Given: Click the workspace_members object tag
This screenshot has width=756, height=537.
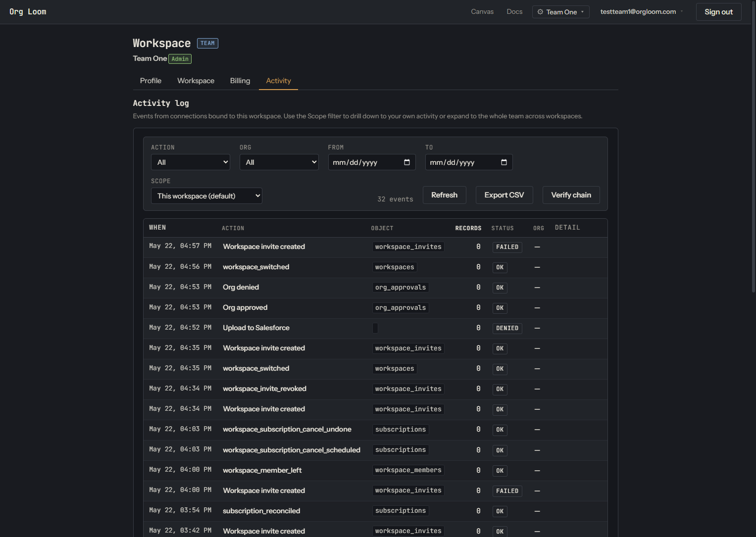Looking at the screenshot, I should [408, 470].
